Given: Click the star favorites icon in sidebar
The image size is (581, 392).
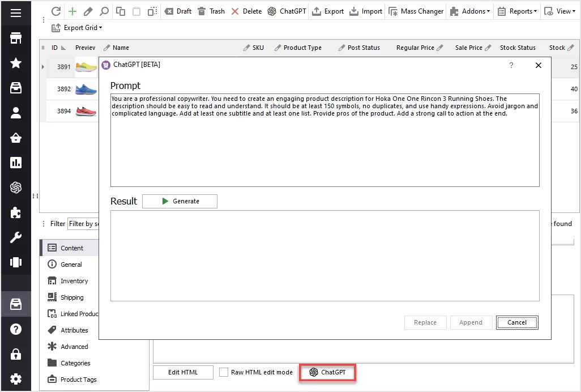Looking at the screenshot, I should pos(16,63).
